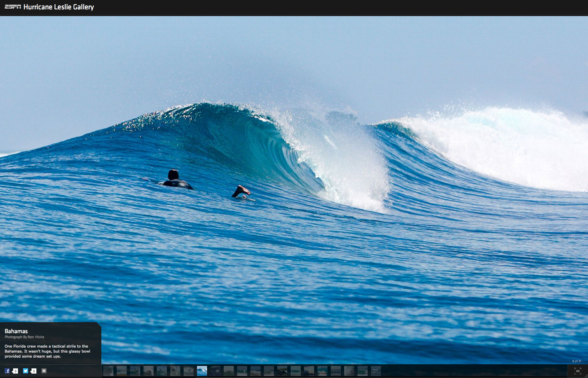Screen dimensions: 588x378
Task: Click the ESPN logo in header
Action: coord(13,7)
